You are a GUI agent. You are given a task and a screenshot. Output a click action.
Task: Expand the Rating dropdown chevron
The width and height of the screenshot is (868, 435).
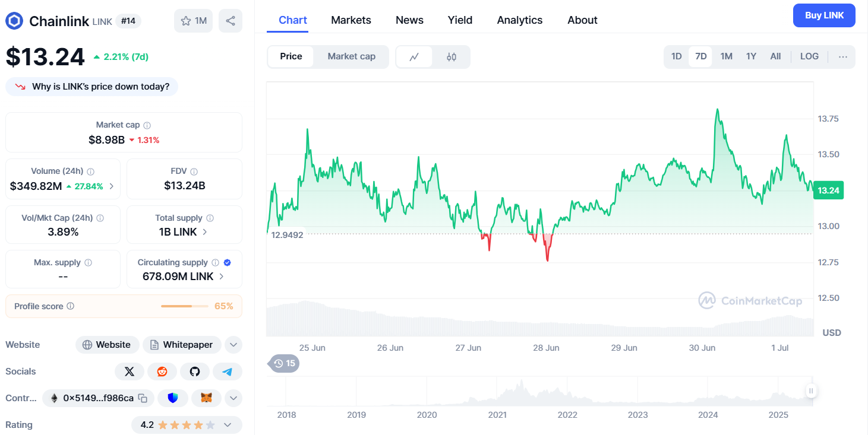pyautogui.click(x=228, y=425)
